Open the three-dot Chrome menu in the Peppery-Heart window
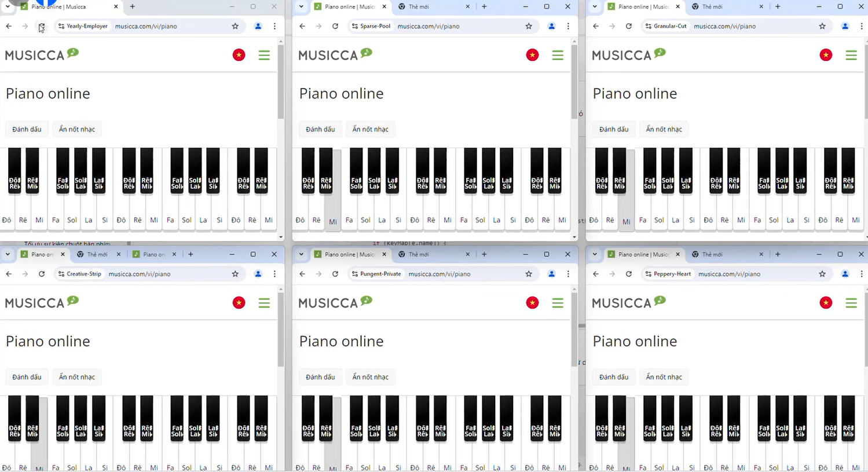Viewport: 868px width, 472px height. (x=861, y=274)
